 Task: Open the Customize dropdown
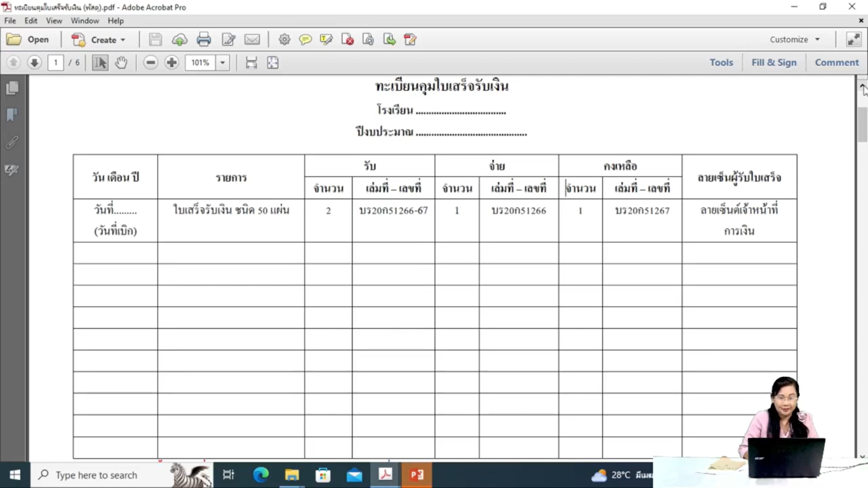(795, 40)
